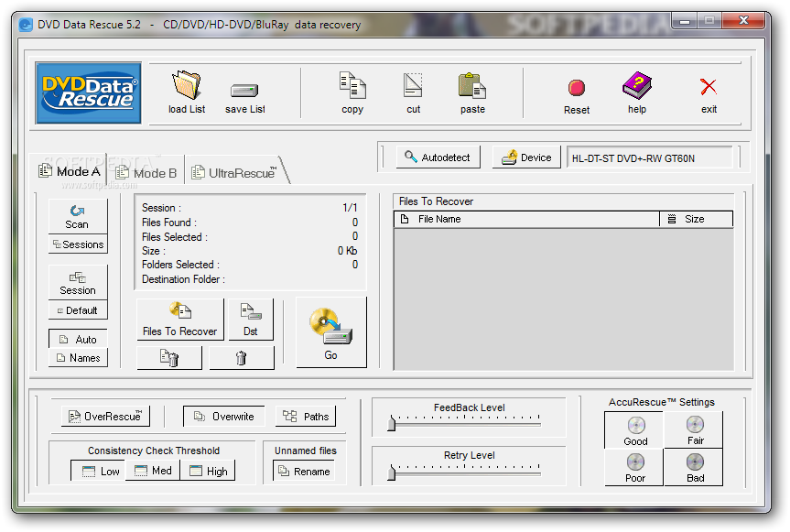Select the Good disc quality setting
This screenshot has width=790, height=532.
[633, 430]
